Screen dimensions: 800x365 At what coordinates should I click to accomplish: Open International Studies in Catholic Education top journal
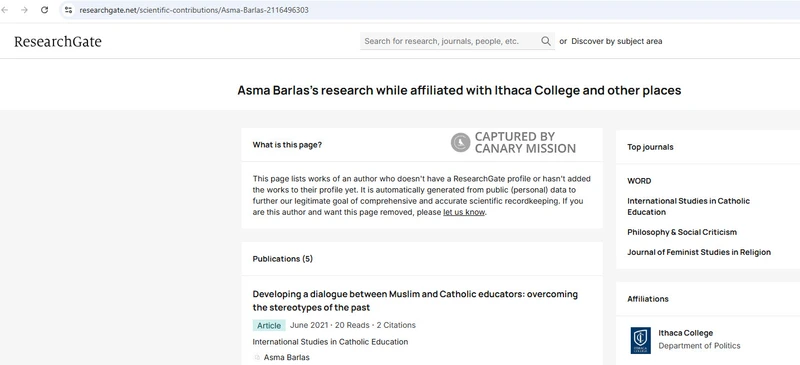pyautogui.click(x=688, y=206)
